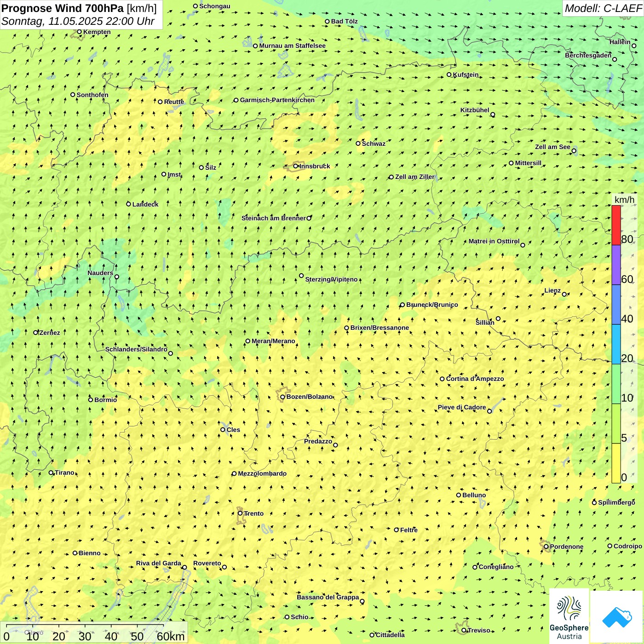Click the Kempten label
Viewport: 644px width, 644px height.
click(x=97, y=32)
